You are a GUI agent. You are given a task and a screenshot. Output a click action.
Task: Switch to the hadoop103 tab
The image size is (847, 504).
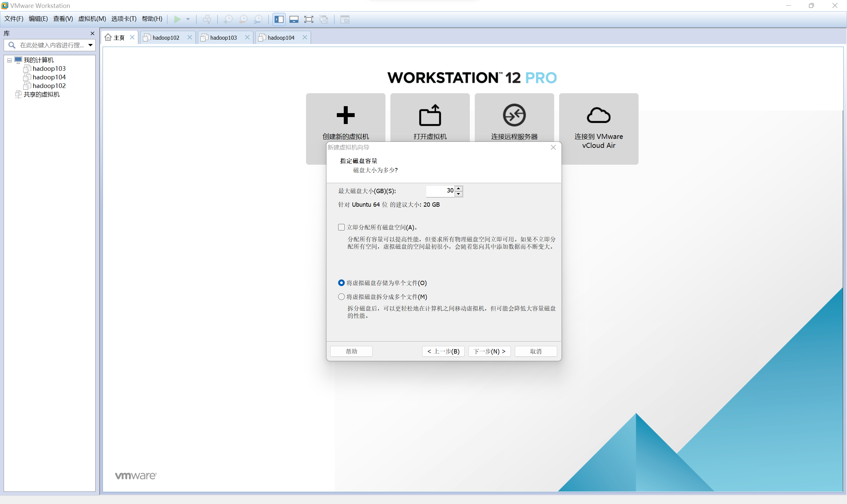click(223, 38)
